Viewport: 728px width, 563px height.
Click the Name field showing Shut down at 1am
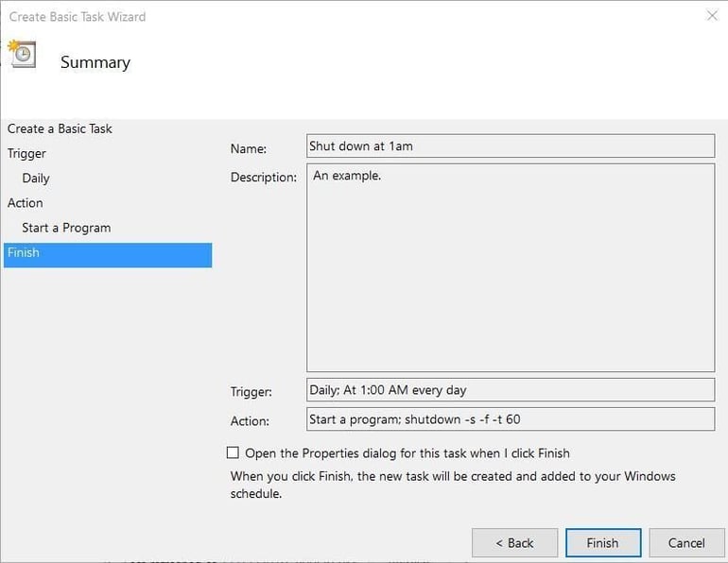(511, 146)
